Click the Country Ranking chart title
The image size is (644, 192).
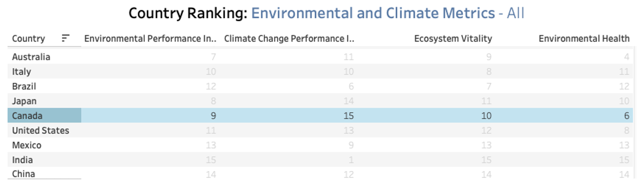(326, 13)
